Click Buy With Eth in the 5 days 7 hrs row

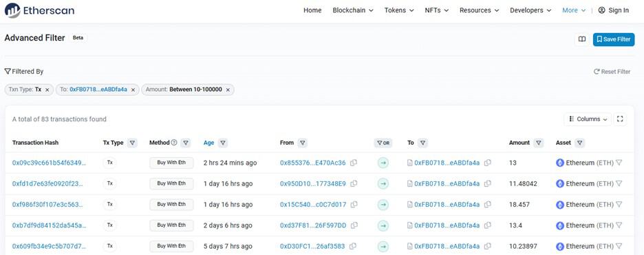click(171, 246)
